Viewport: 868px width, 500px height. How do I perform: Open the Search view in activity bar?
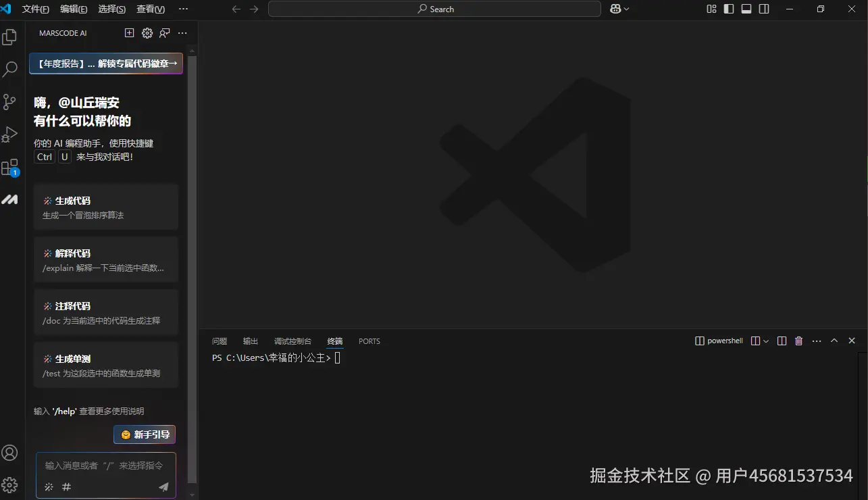[9, 69]
